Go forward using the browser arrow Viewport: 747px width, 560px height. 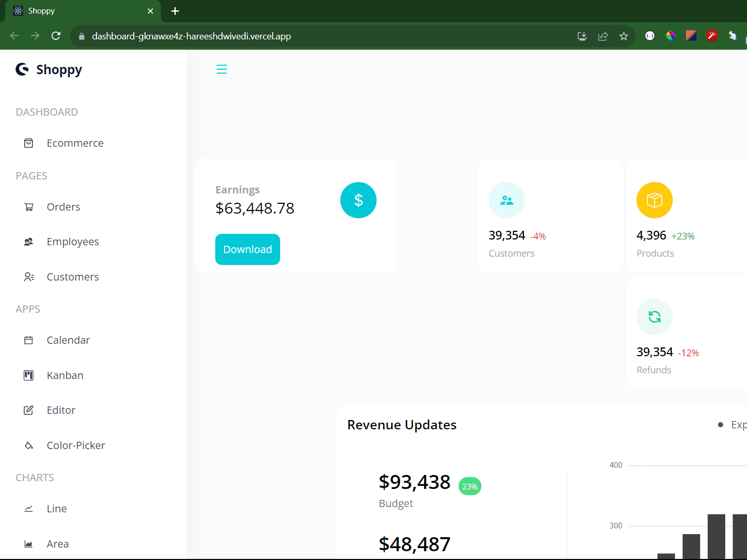click(x=35, y=36)
